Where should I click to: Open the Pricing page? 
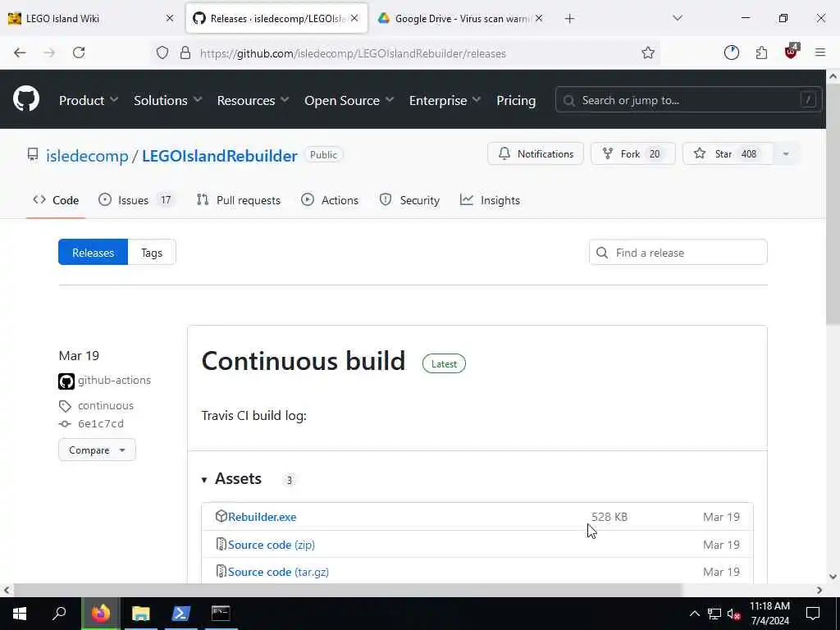(516, 100)
